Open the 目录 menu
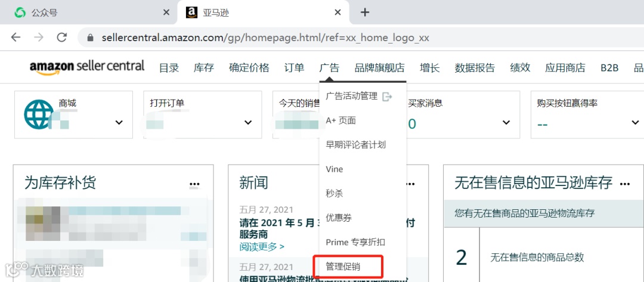Viewport: 644px width, 282px height. [169, 68]
